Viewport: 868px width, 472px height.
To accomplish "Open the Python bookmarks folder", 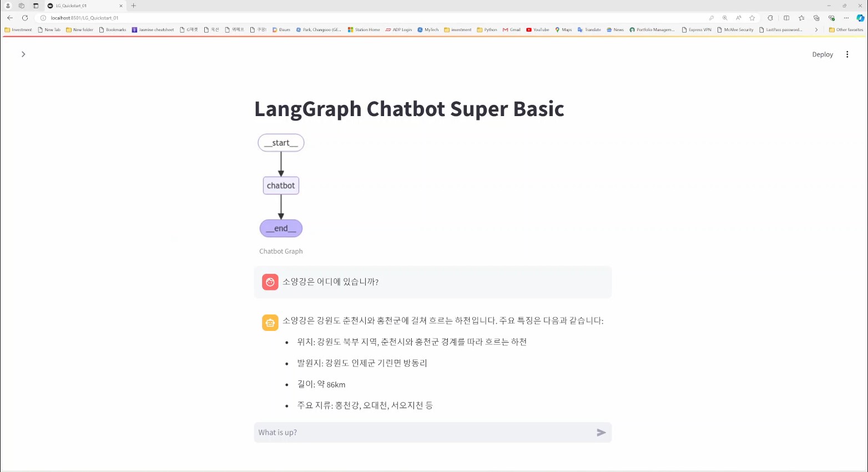I will [487, 30].
